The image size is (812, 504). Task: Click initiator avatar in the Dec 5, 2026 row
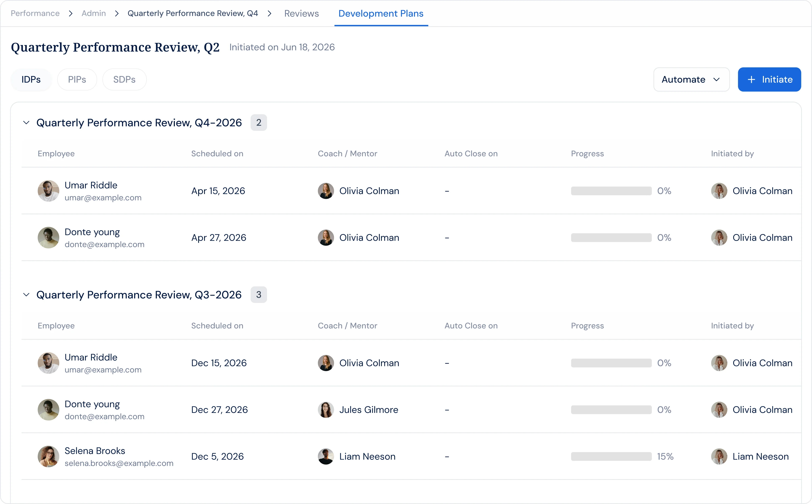pyautogui.click(x=719, y=456)
